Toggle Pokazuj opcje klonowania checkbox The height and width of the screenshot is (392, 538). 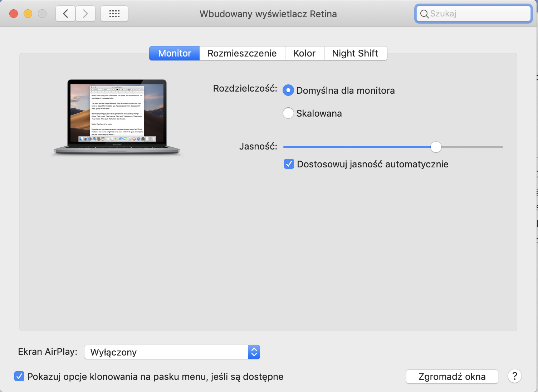[19, 377]
